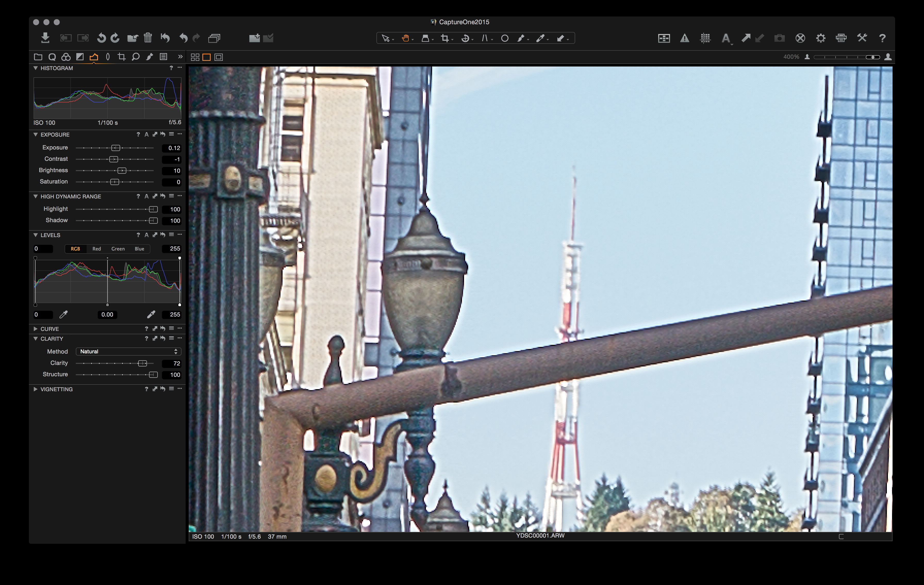Pick shadow point eyedropper in Levels
This screenshot has height=585, width=924.
point(64,315)
